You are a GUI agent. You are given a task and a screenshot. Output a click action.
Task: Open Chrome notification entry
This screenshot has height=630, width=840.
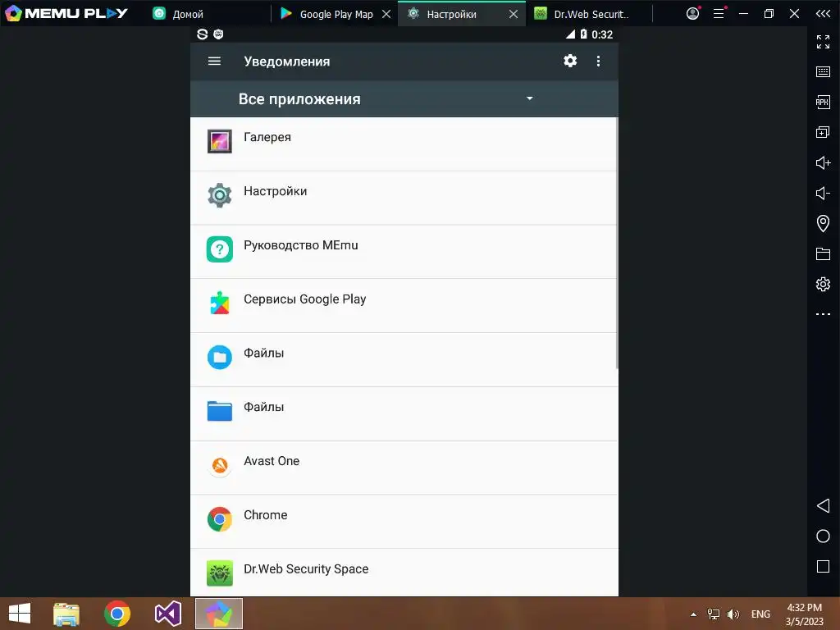404,522
